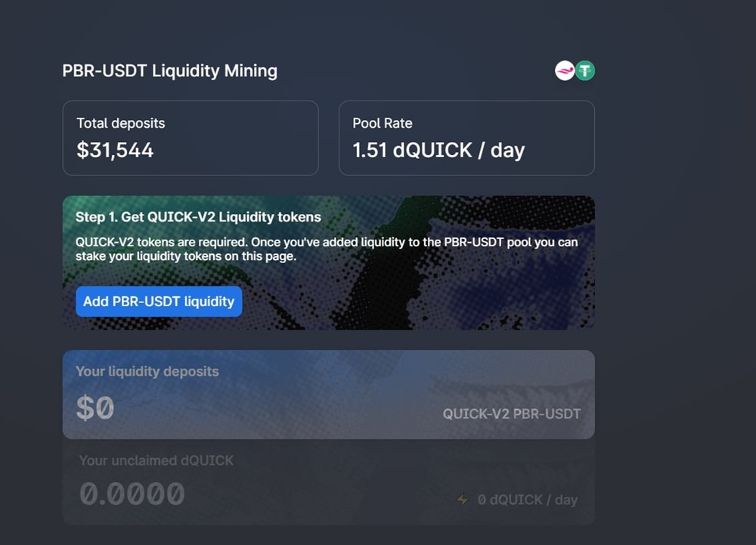Click the USDT Tether token icon
The height and width of the screenshot is (545, 756).
click(x=585, y=71)
